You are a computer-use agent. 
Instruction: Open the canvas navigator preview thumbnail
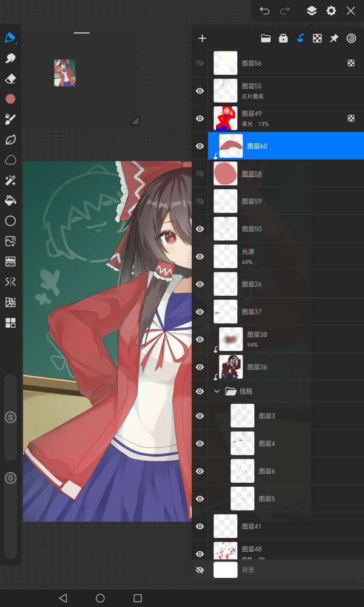[x=65, y=73]
